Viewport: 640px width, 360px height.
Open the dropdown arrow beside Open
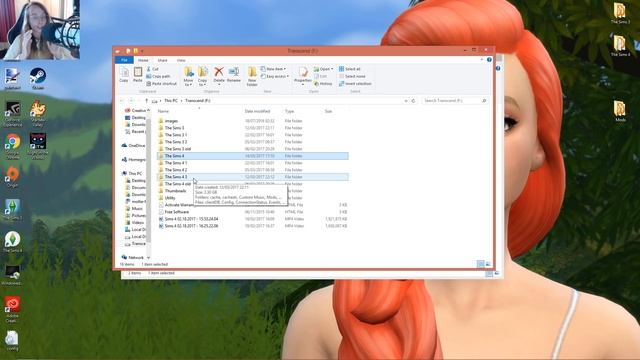(x=332, y=69)
